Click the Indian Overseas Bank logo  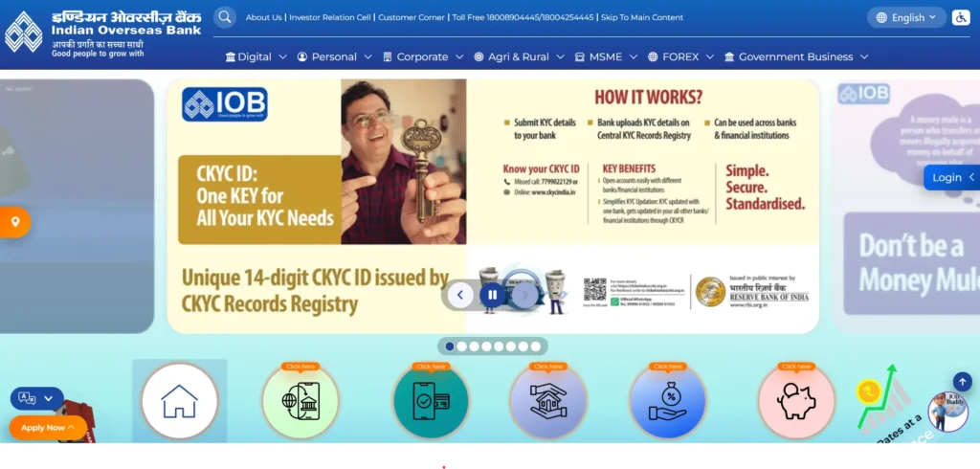[x=103, y=33]
